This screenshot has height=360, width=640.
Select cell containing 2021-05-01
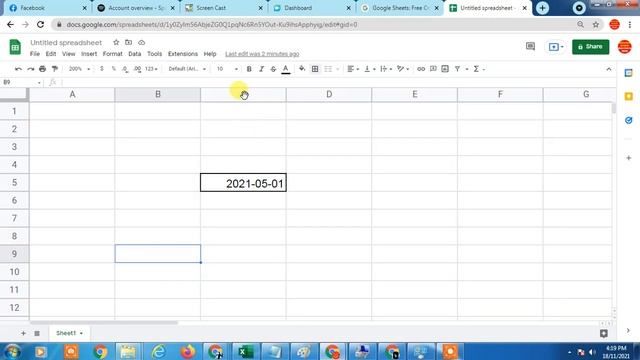243,183
